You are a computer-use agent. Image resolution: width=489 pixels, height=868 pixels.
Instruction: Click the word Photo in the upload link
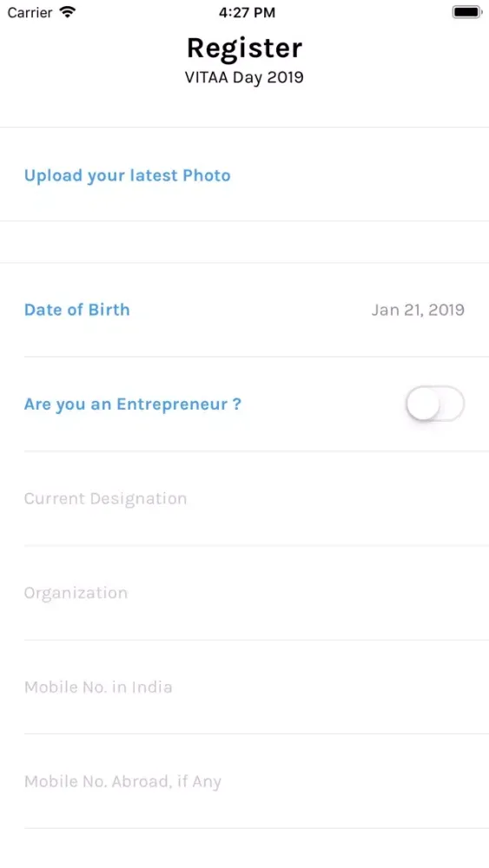pyautogui.click(x=207, y=175)
